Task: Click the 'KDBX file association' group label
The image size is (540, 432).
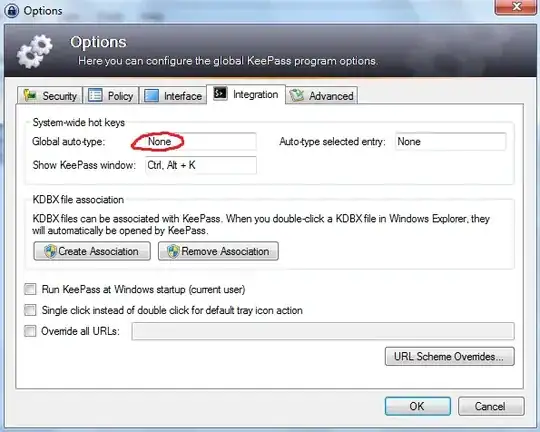Action: [78, 200]
